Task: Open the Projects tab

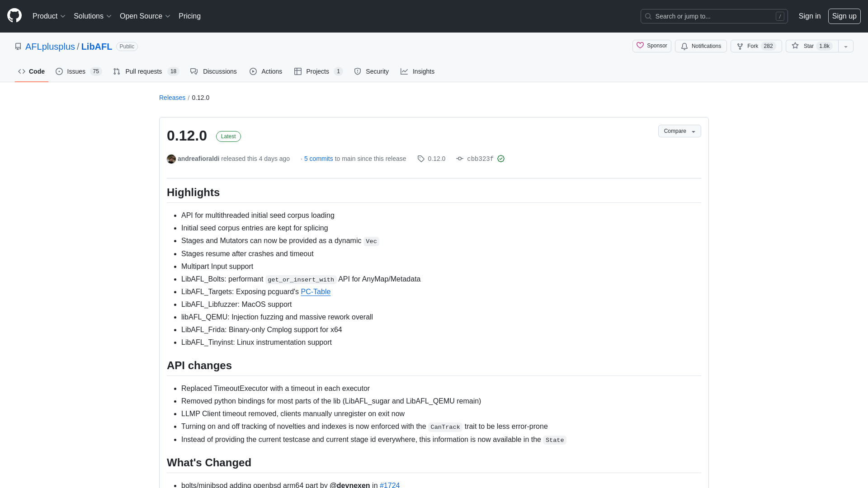Action: [x=318, y=71]
